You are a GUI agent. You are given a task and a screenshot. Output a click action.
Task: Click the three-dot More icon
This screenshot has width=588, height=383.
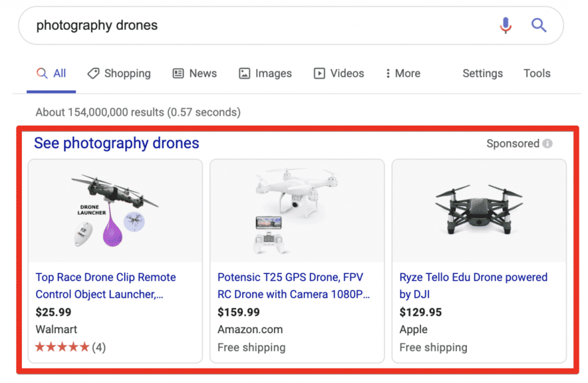coord(388,73)
